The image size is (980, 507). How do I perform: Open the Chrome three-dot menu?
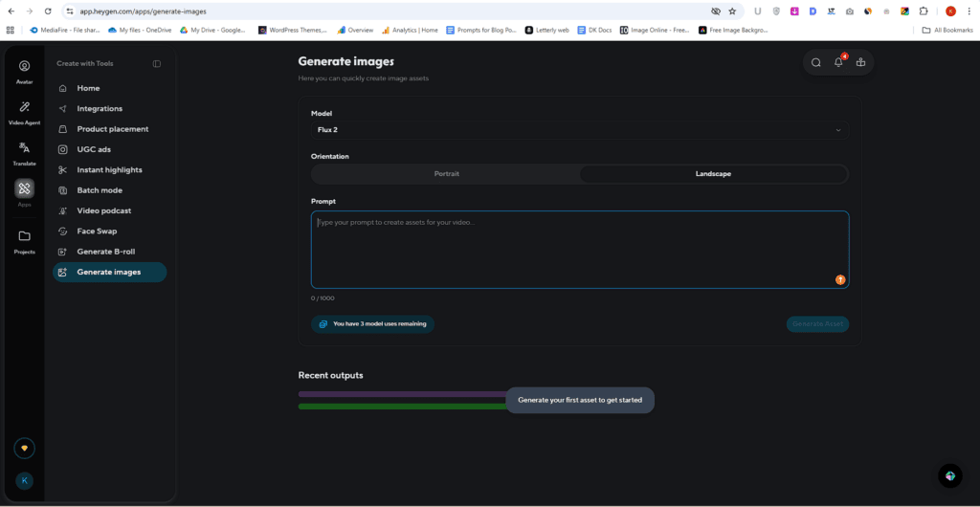pos(969,11)
